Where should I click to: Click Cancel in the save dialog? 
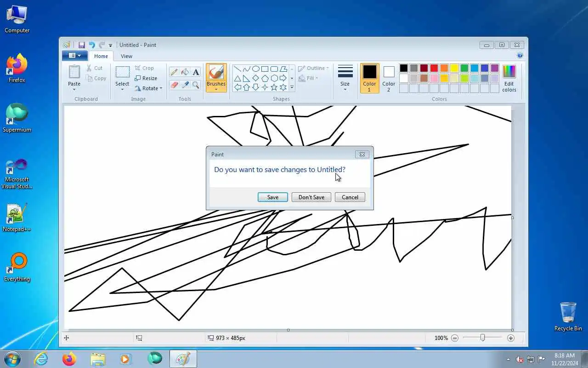[350, 197]
